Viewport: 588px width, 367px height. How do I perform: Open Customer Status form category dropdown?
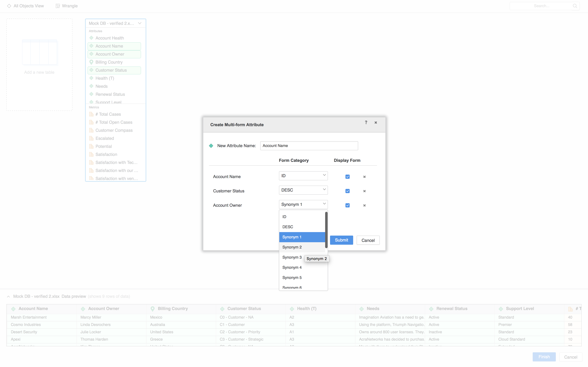pyautogui.click(x=303, y=190)
